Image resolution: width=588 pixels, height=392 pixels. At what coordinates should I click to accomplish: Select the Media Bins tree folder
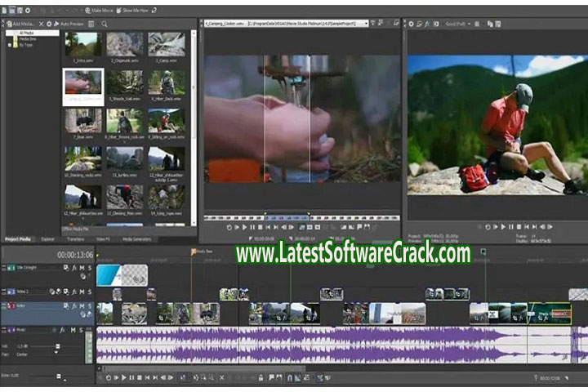(x=27, y=40)
